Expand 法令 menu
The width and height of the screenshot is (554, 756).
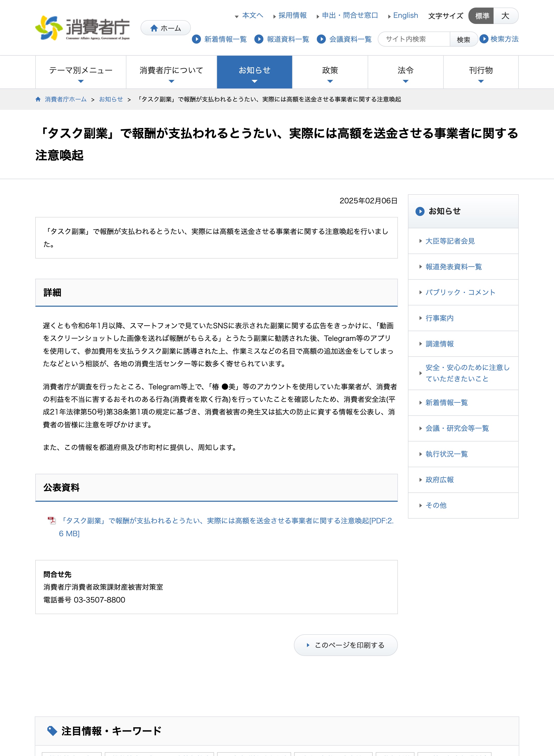(x=405, y=72)
